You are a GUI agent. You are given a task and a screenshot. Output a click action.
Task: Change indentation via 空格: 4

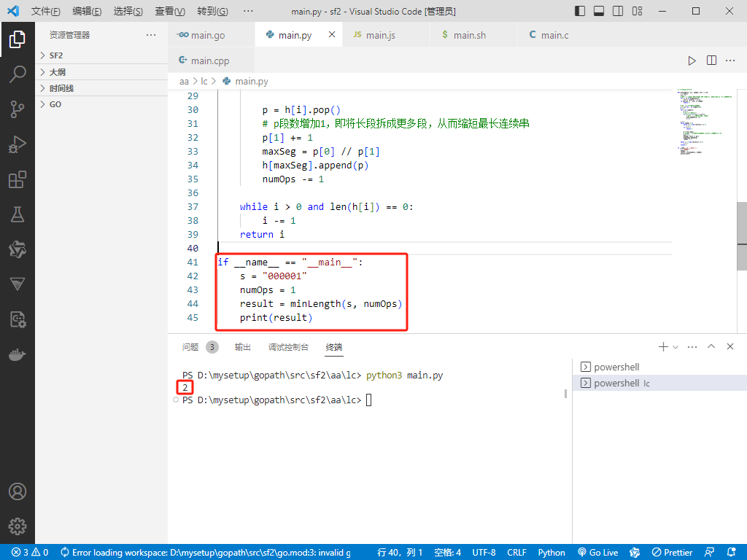tap(447, 553)
